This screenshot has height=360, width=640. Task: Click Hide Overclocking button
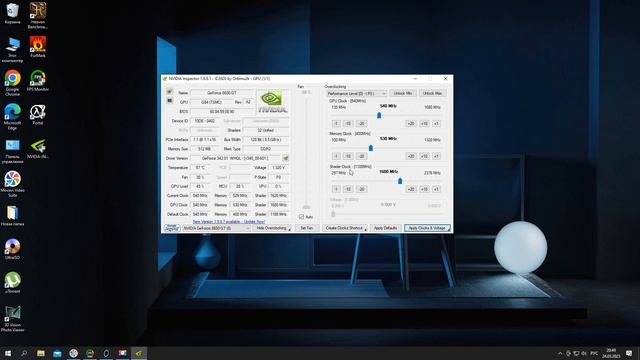[272, 228]
